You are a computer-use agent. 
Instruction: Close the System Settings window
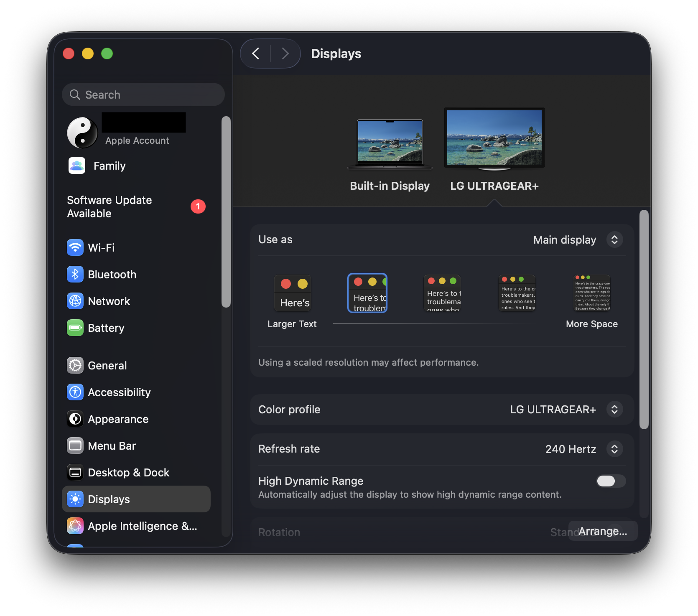(x=69, y=53)
